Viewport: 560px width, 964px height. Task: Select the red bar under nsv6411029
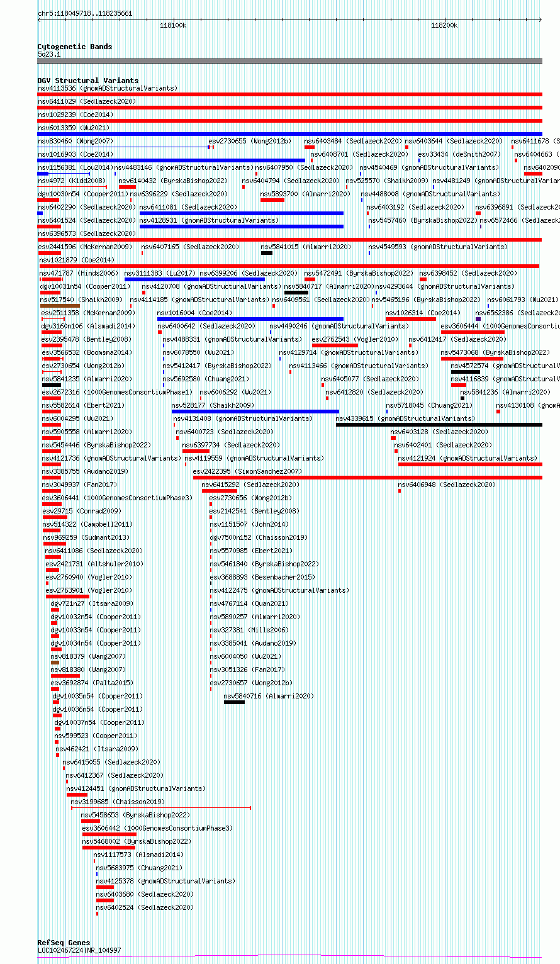pyautogui.click(x=290, y=108)
